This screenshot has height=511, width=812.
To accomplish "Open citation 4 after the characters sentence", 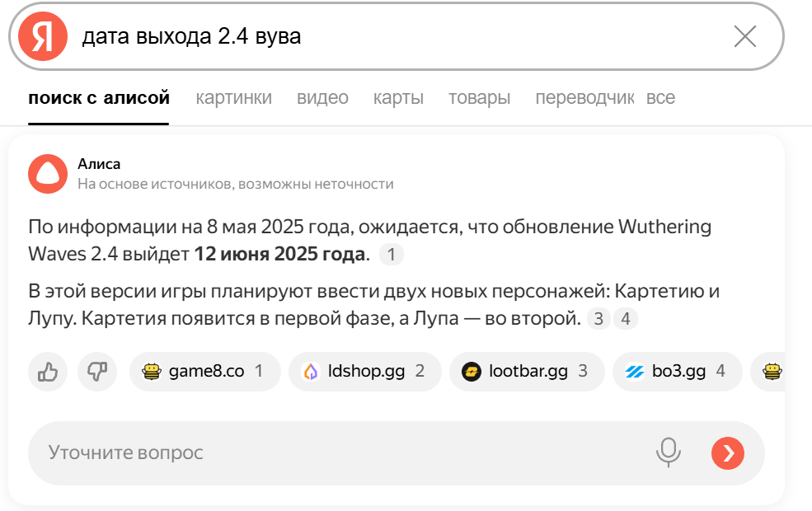I will coord(625,318).
